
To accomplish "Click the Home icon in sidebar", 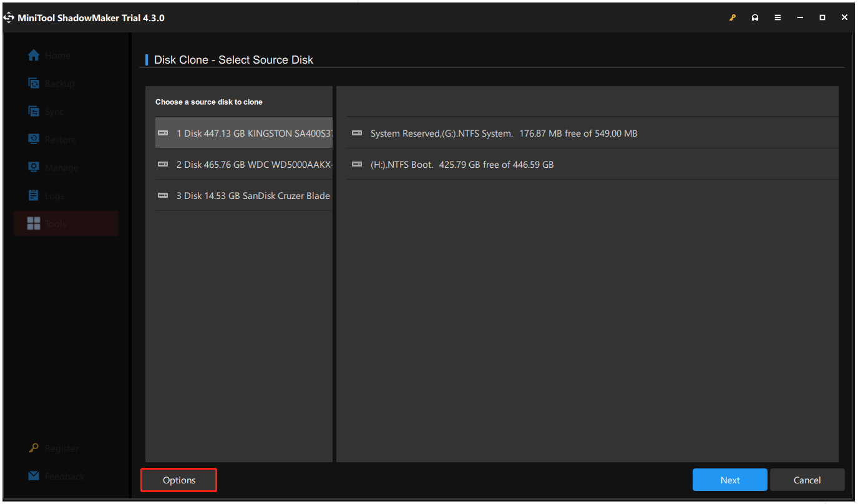I will point(34,56).
